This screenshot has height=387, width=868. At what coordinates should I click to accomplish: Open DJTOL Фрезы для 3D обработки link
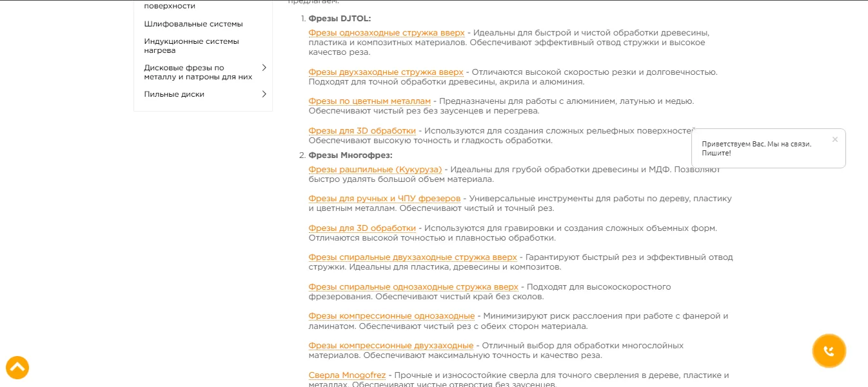click(x=362, y=131)
